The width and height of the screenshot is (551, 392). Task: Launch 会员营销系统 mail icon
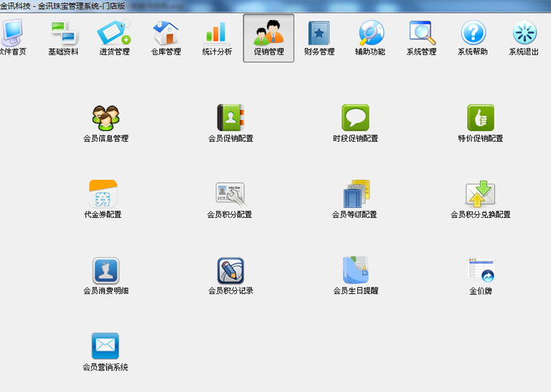point(105,347)
